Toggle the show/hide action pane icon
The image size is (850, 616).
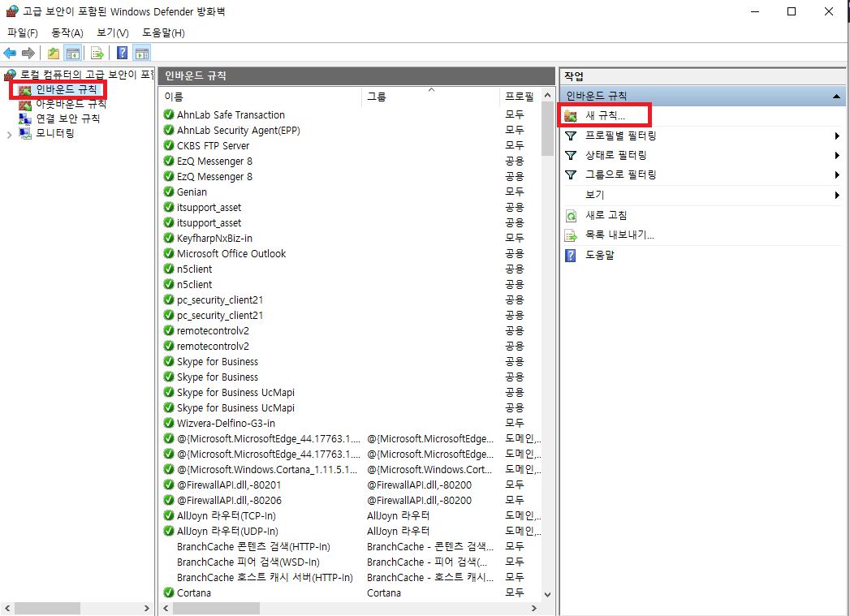[x=142, y=53]
